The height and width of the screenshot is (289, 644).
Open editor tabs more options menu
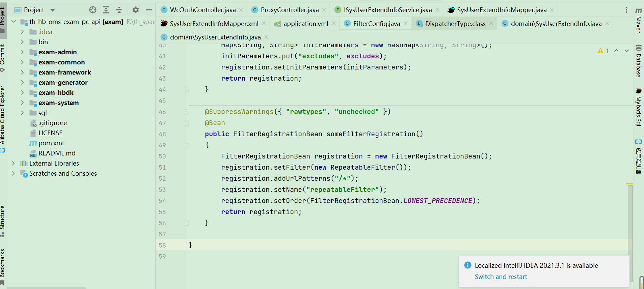626,10
